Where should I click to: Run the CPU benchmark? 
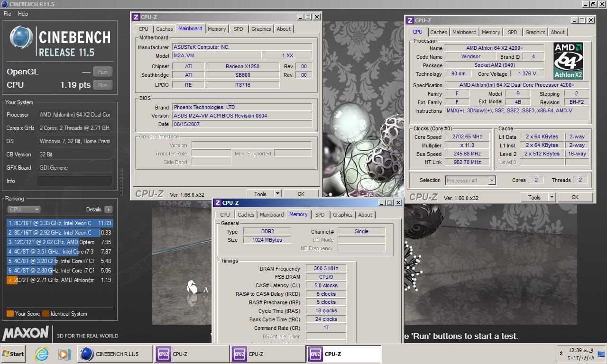click(103, 85)
